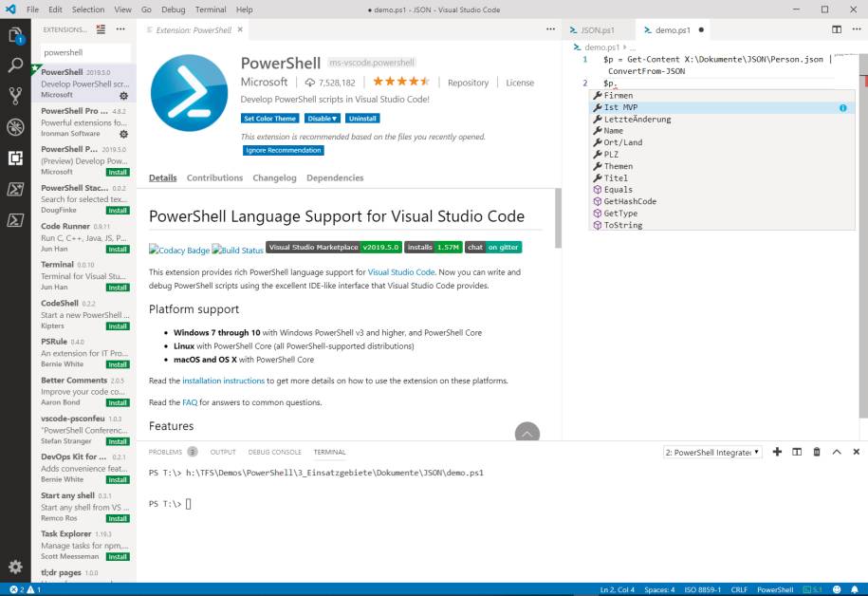This screenshot has width=868, height=596.
Task: Open Source Control view in activity bar
Action: pos(15,96)
